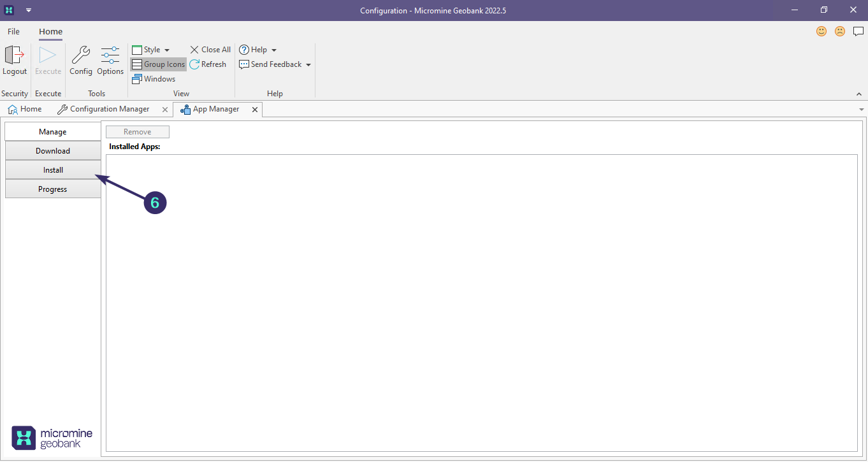Open the comment speech bubble icon
Viewport: 868px width, 462px height.
(x=858, y=31)
